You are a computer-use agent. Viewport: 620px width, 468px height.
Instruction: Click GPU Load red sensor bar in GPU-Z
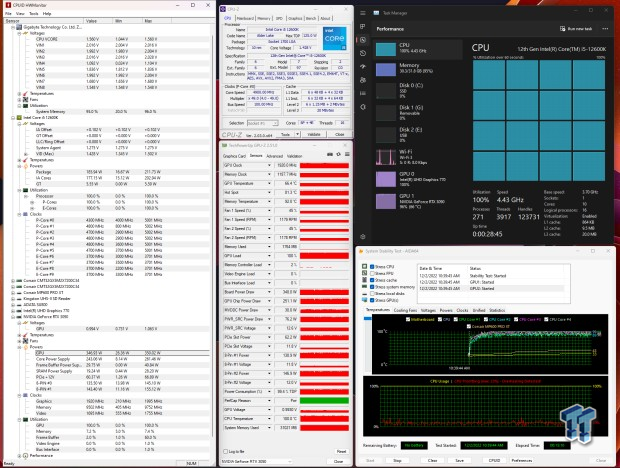(x=324, y=256)
